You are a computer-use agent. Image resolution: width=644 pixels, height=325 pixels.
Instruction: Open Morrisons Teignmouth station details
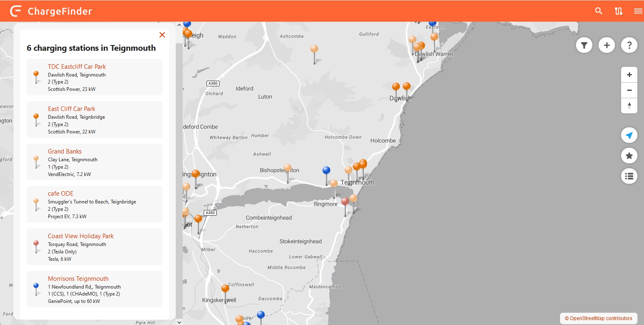[x=78, y=279]
